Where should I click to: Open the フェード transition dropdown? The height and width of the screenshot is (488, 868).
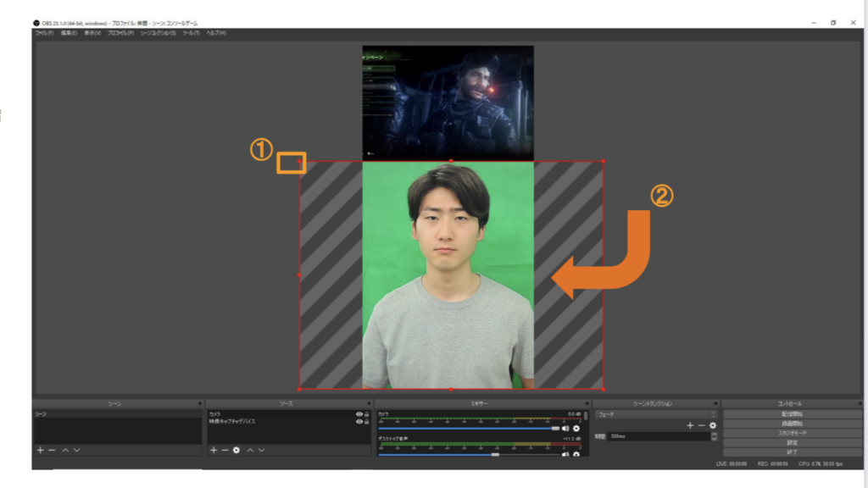654,414
